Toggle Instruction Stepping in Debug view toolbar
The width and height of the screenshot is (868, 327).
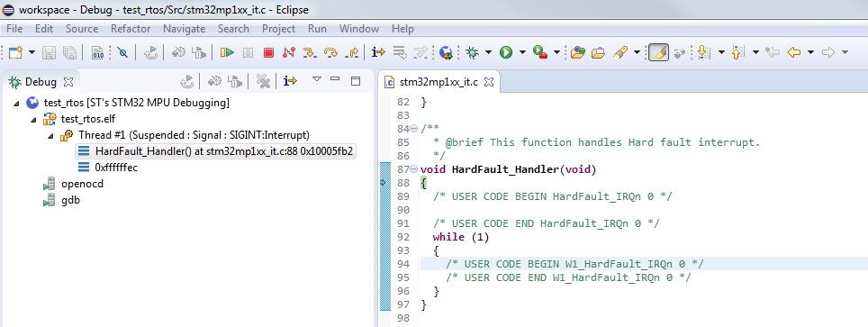pyautogui.click(x=290, y=81)
